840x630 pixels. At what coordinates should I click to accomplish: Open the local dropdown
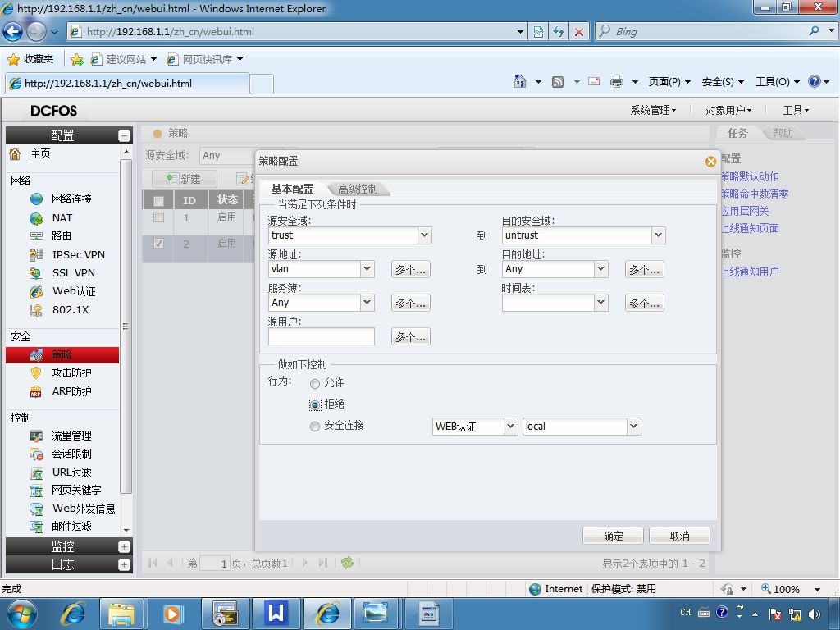click(x=634, y=427)
